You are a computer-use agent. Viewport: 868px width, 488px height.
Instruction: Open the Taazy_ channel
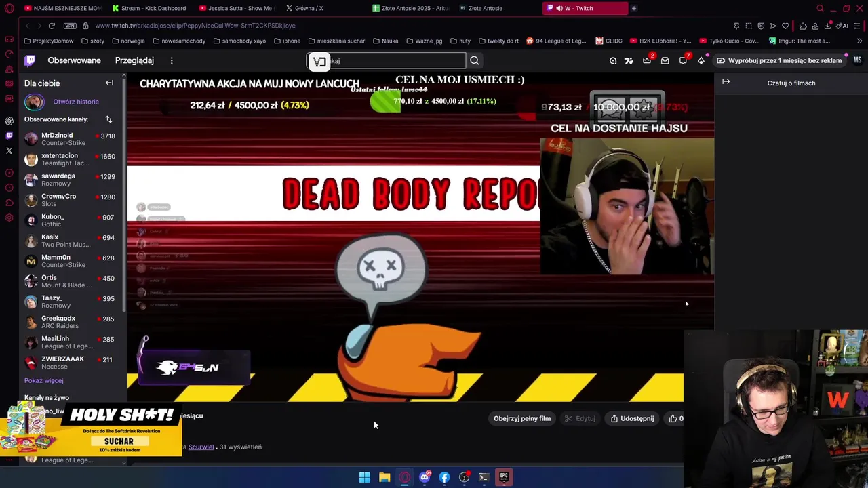(x=70, y=302)
